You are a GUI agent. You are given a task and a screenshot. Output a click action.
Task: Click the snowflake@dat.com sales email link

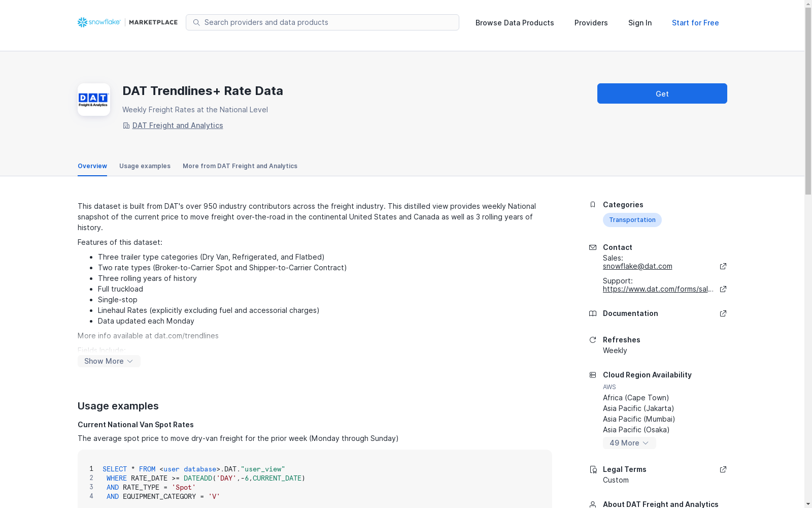[x=637, y=266]
